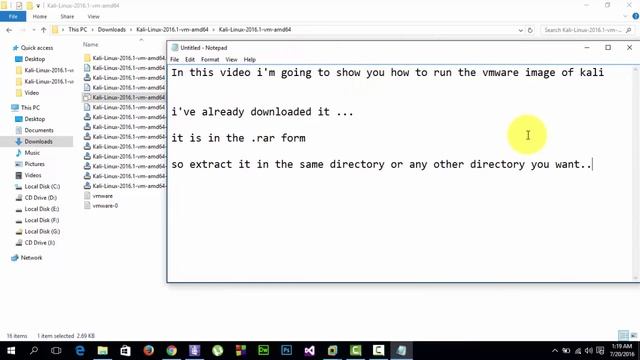640x360 pixels.
Task: Switch to Notepad taskbar icon
Action: 402,351
